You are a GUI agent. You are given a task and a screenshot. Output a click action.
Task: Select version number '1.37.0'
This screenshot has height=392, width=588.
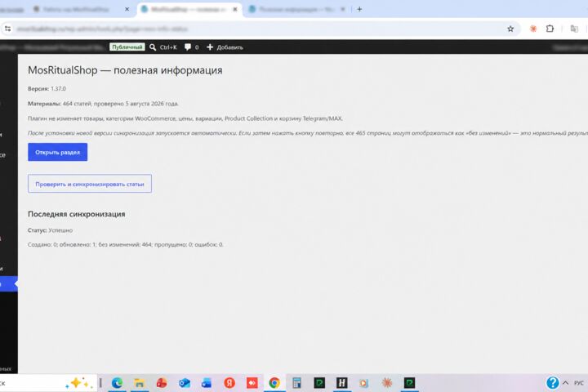(58, 88)
